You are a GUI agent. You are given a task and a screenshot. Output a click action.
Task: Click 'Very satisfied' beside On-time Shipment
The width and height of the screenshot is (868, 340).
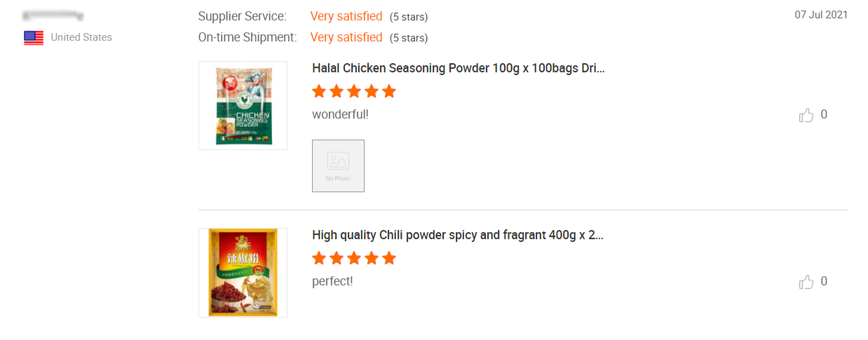pos(346,37)
